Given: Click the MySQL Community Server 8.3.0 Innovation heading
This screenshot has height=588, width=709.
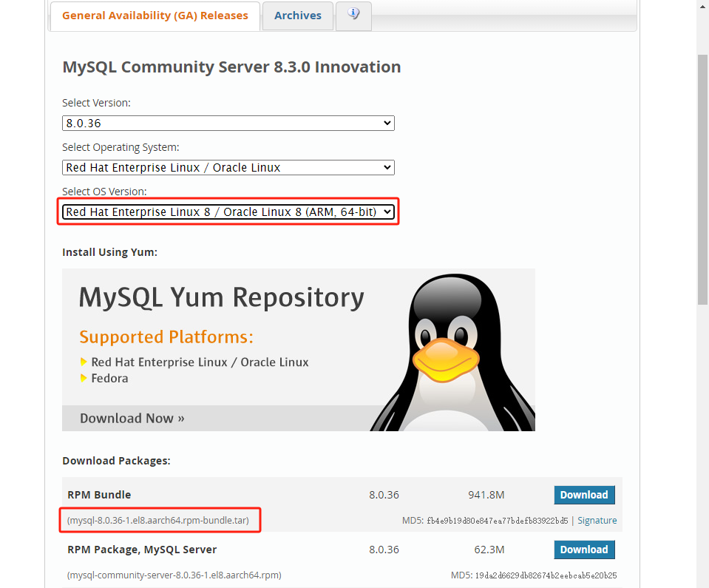Looking at the screenshot, I should point(231,67).
